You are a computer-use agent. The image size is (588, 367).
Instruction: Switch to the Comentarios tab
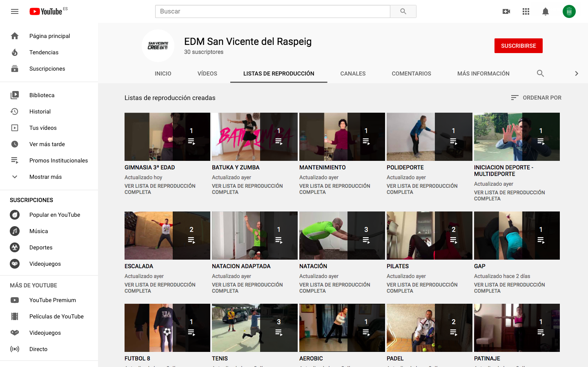412,73
